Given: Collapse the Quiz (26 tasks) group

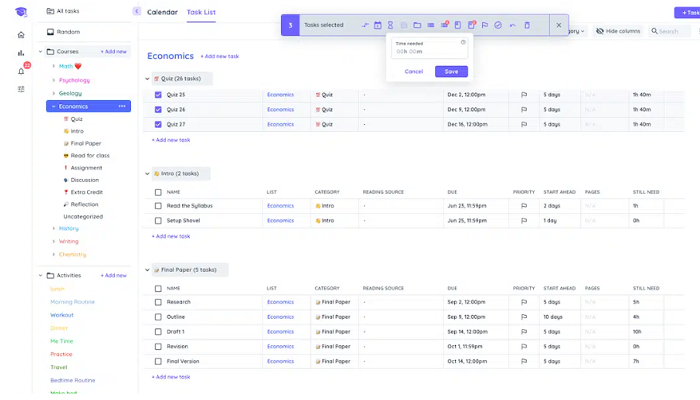Looking at the screenshot, I should tap(147, 79).
